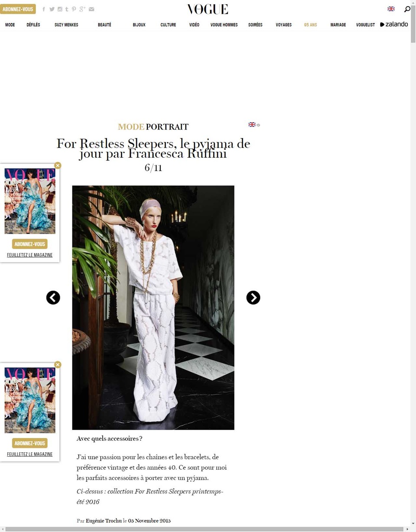Open search with the magnifying glass icon
The height and width of the screenshot is (532, 416).
click(407, 9)
